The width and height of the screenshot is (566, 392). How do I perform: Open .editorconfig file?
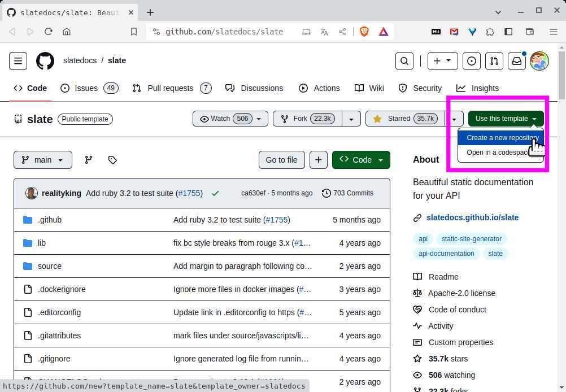59,312
